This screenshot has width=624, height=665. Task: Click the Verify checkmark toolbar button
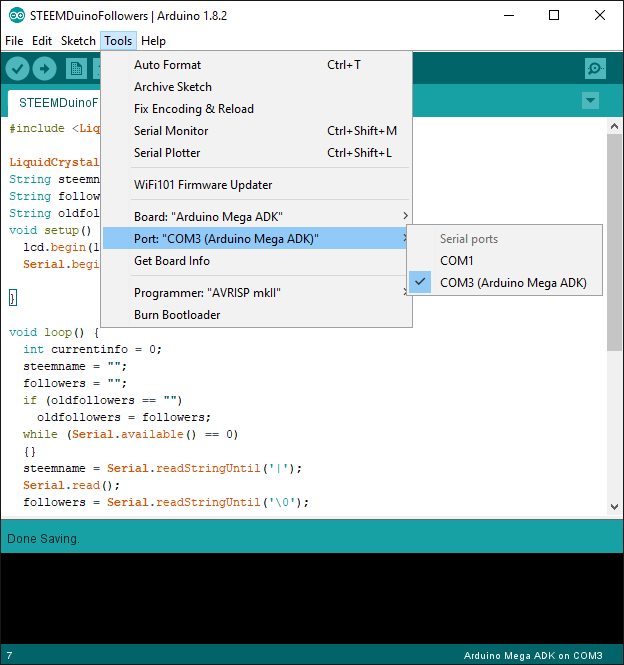click(x=17, y=69)
